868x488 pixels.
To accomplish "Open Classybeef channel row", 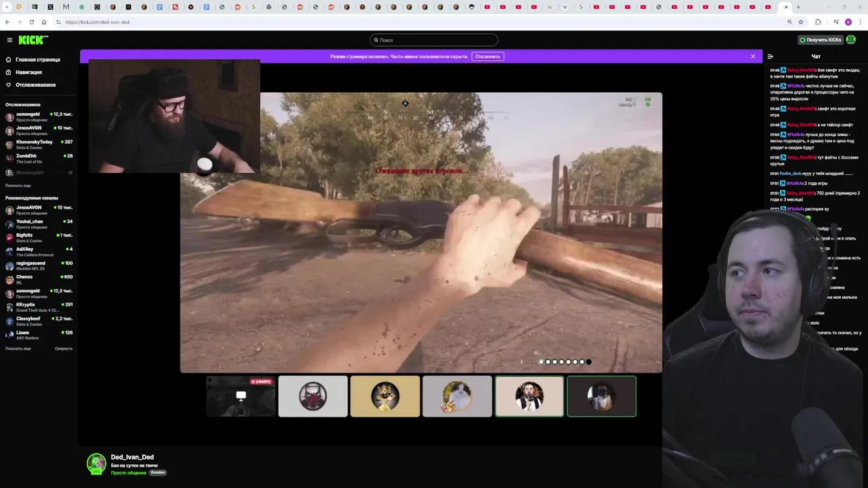I will (x=39, y=321).
